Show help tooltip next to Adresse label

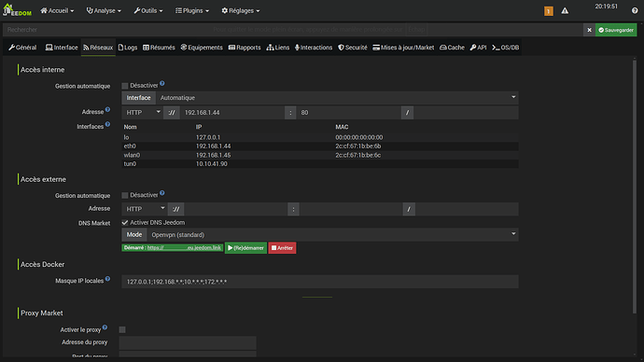click(107, 109)
